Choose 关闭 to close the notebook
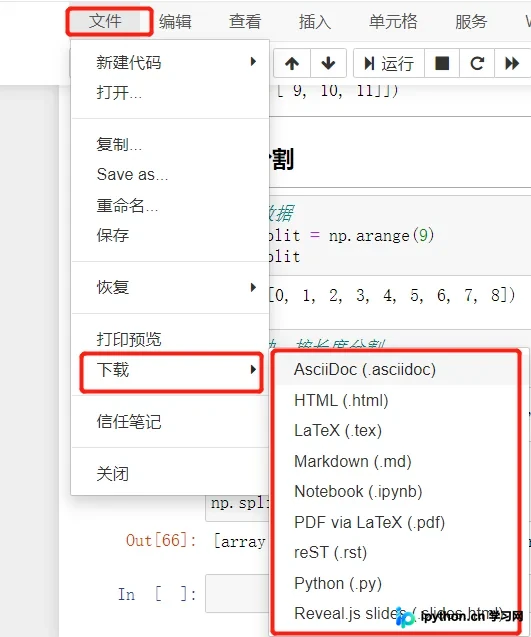Viewport: 531px width, 637px height. [170, 474]
